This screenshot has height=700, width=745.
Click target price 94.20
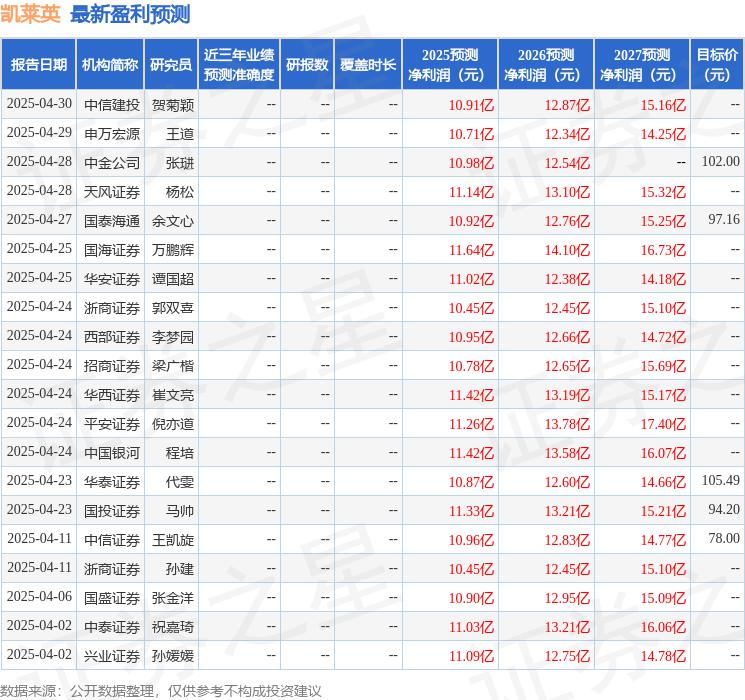click(724, 509)
